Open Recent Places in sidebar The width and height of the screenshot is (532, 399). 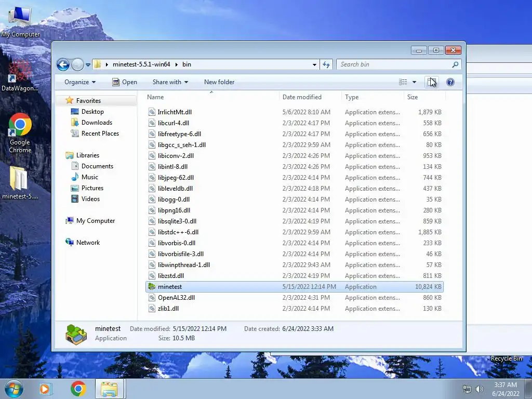[x=100, y=134]
